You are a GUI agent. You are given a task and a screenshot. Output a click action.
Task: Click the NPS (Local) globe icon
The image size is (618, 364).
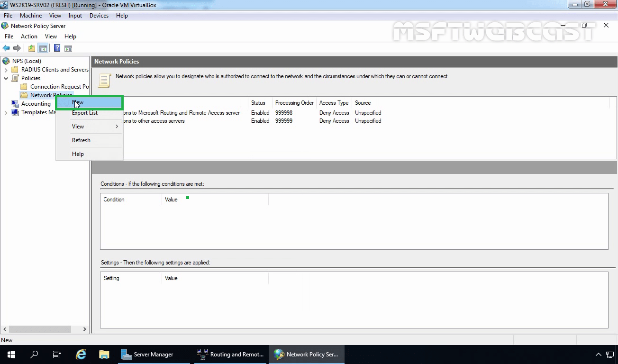tap(6, 61)
